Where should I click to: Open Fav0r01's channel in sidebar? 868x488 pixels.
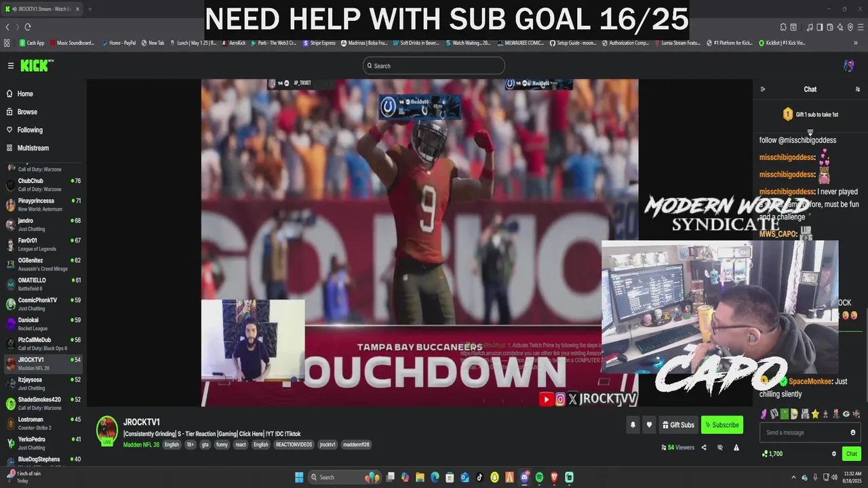(x=43, y=245)
